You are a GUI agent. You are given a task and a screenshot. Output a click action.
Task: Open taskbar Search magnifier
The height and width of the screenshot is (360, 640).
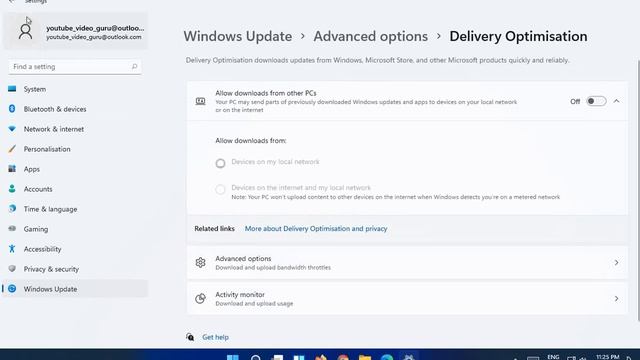pos(256,357)
